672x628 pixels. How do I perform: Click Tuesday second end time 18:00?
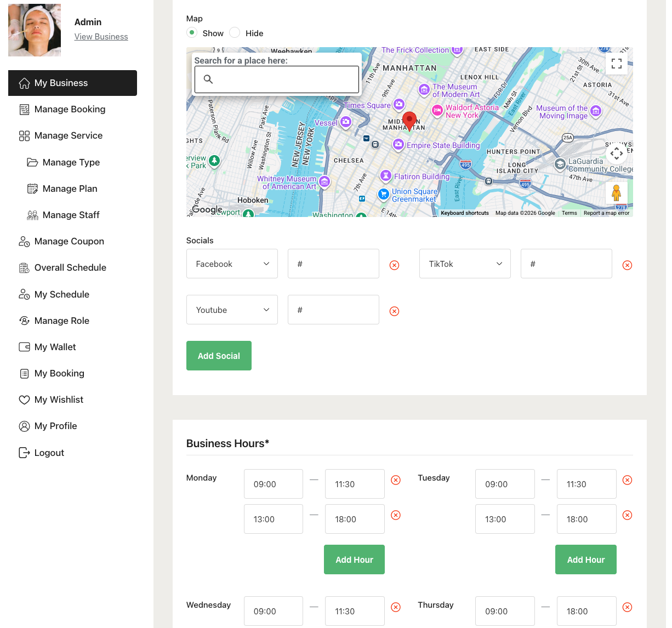pyautogui.click(x=586, y=519)
